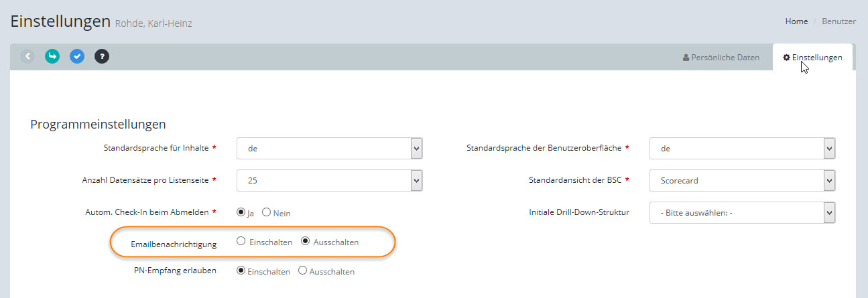Screen dimensions: 868x298
Task: Click the user name Rohde, Karl-Heinz
Action: tap(153, 24)
